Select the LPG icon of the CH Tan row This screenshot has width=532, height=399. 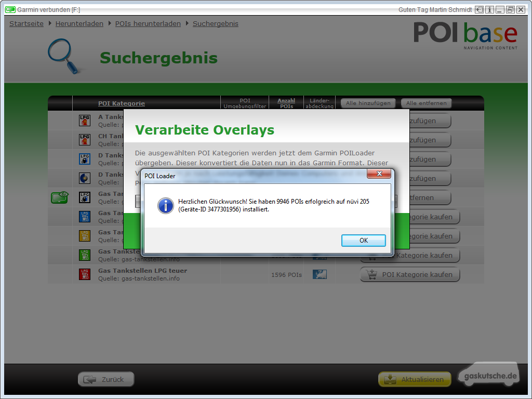[85, 139]
